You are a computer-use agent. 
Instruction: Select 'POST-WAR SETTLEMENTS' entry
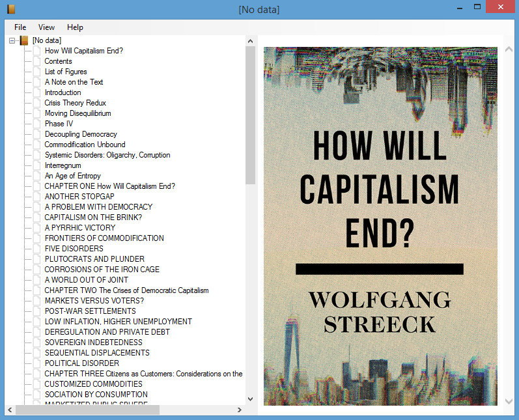click(x=91, y=311)
